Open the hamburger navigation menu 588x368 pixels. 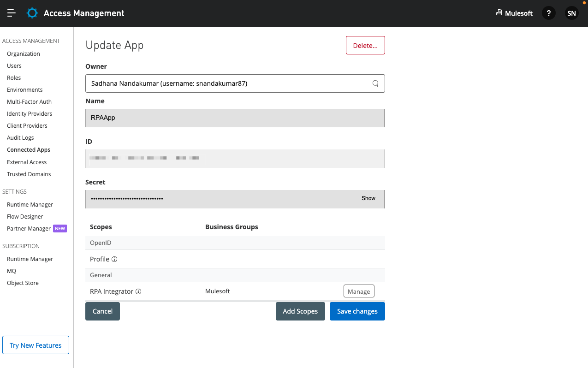[x=12, y=13]
